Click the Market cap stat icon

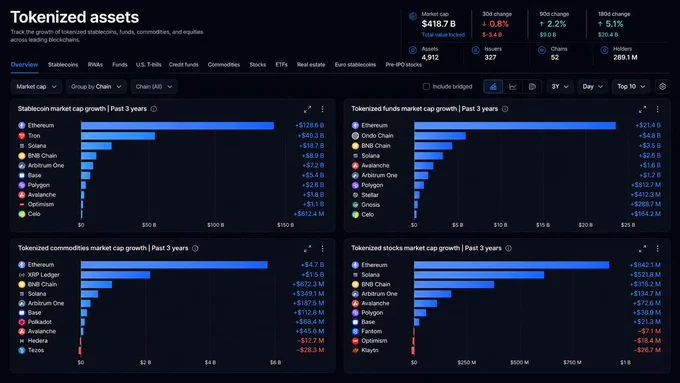pyautogui.click(x=413, y=16)
